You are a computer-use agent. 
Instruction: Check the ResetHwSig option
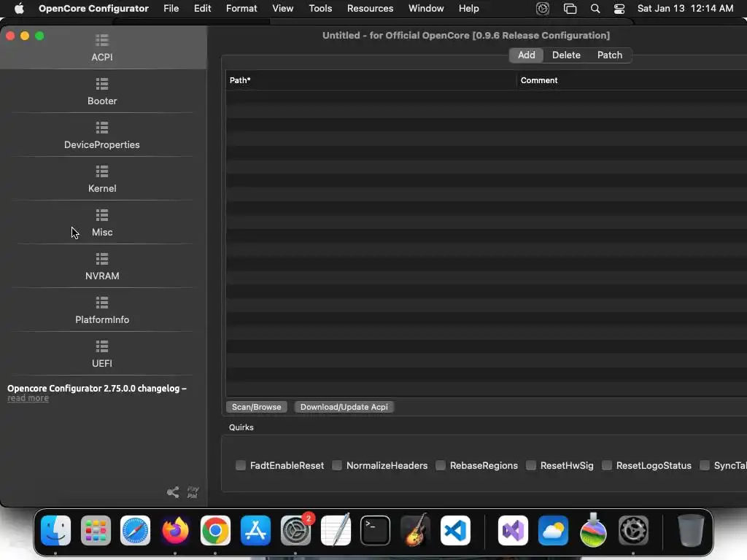[x=531, y=465]
